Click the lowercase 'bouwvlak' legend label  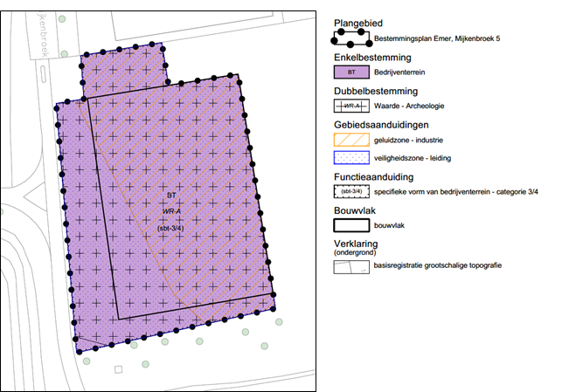[x=389, y=225]
